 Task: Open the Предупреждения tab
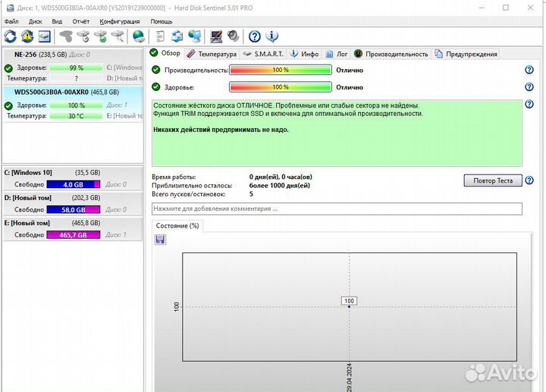pyautogui.click(x=466, y=54)
